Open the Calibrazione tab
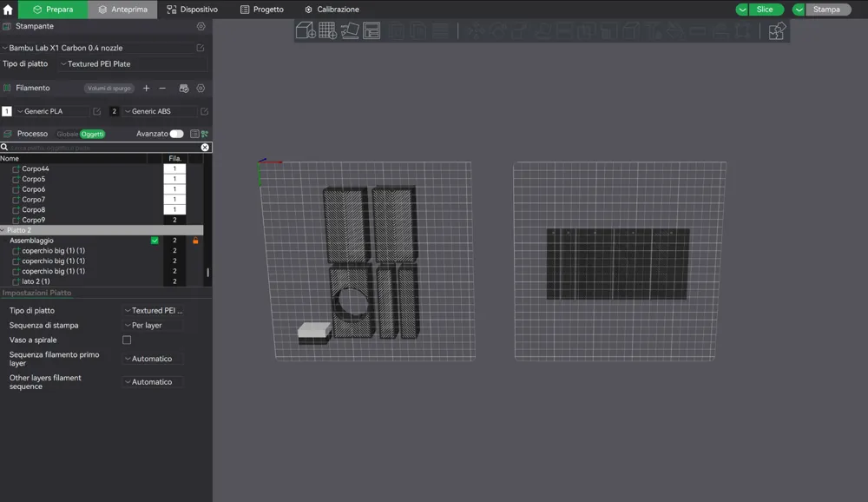The height and width of the screenshot is (502, 868). 332,10
